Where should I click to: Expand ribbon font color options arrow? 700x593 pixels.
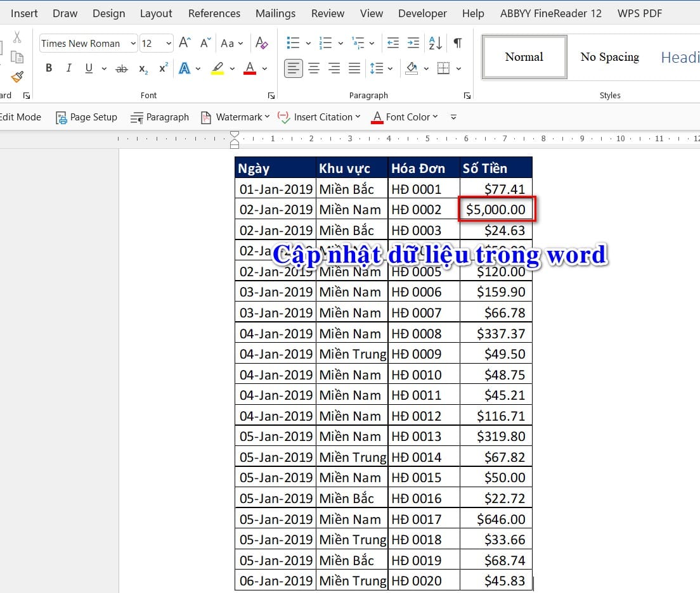pyautogui.click(x=265, y=68)
